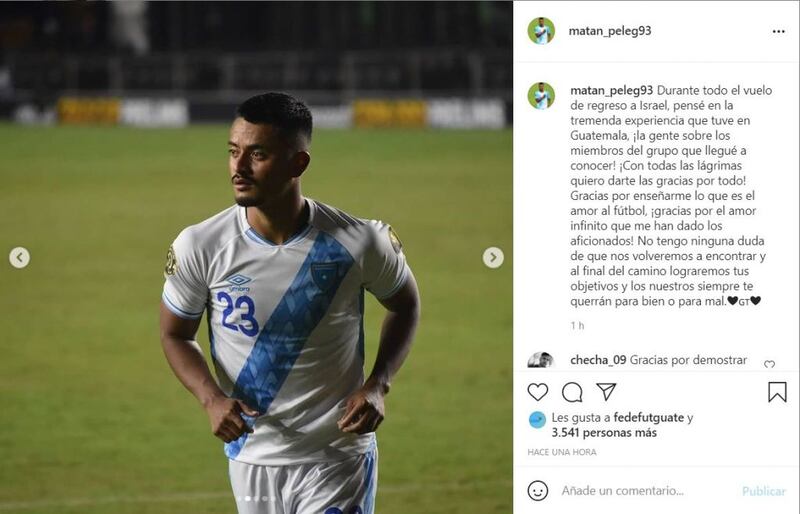
Task: Open matan_peleg93 username in caption
Action: (611, 90)
